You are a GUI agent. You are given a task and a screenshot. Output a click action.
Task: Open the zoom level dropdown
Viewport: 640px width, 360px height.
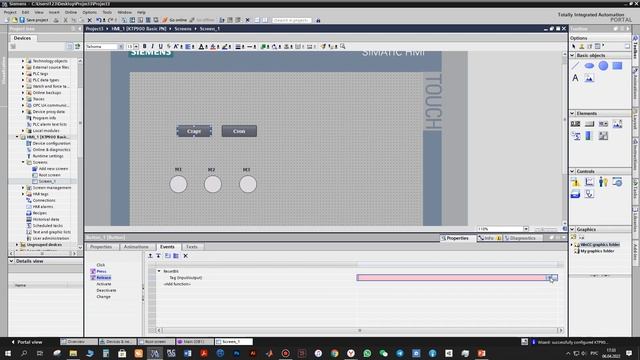(526, 229)
